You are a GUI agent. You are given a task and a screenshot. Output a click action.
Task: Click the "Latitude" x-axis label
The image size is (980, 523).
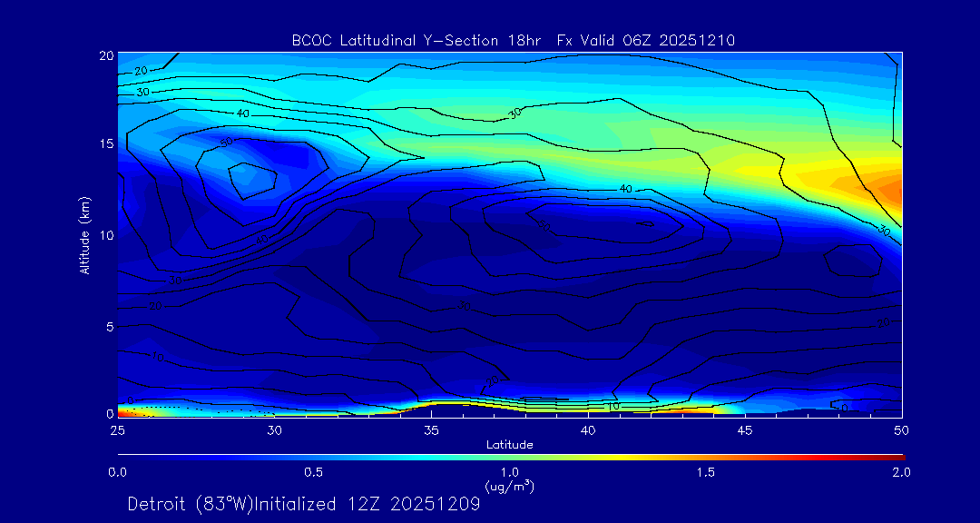(x=509, y=445)
